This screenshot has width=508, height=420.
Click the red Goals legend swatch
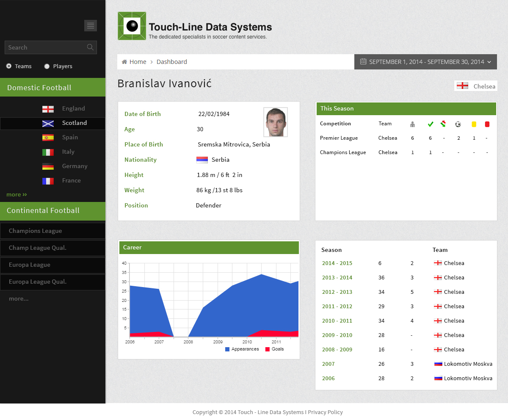click(268, 349)
